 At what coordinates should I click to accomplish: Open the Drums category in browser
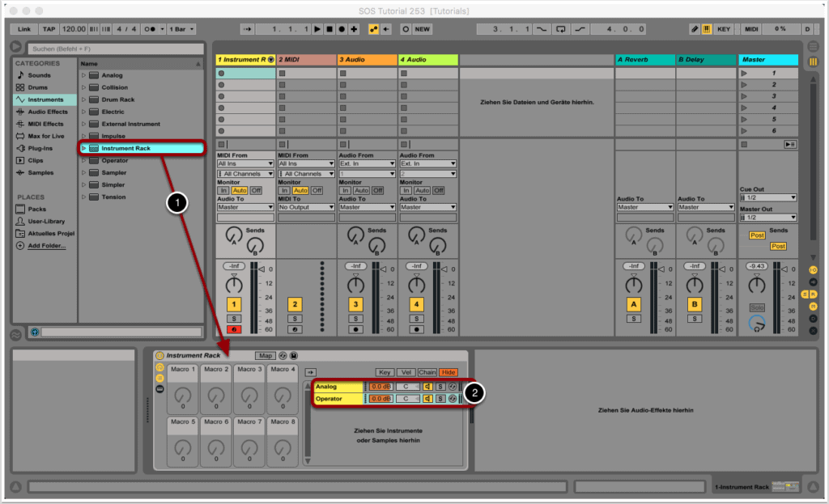[x=37, y=87]
